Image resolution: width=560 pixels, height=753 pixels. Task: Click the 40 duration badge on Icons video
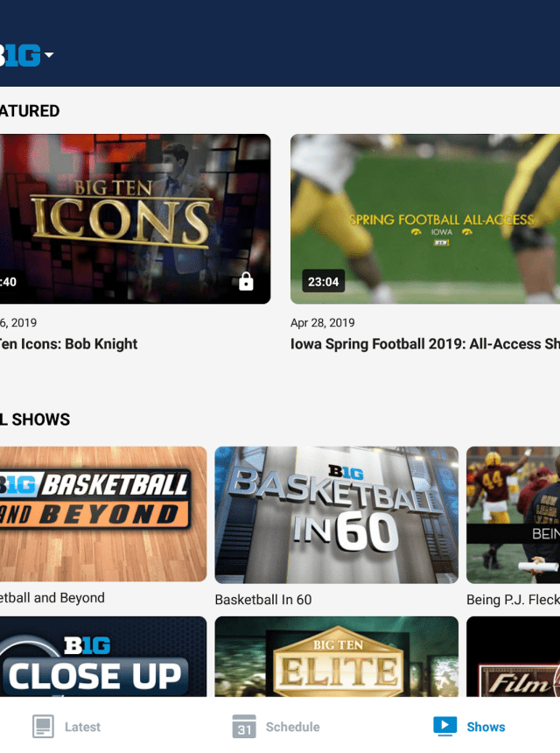coord(9,281)
